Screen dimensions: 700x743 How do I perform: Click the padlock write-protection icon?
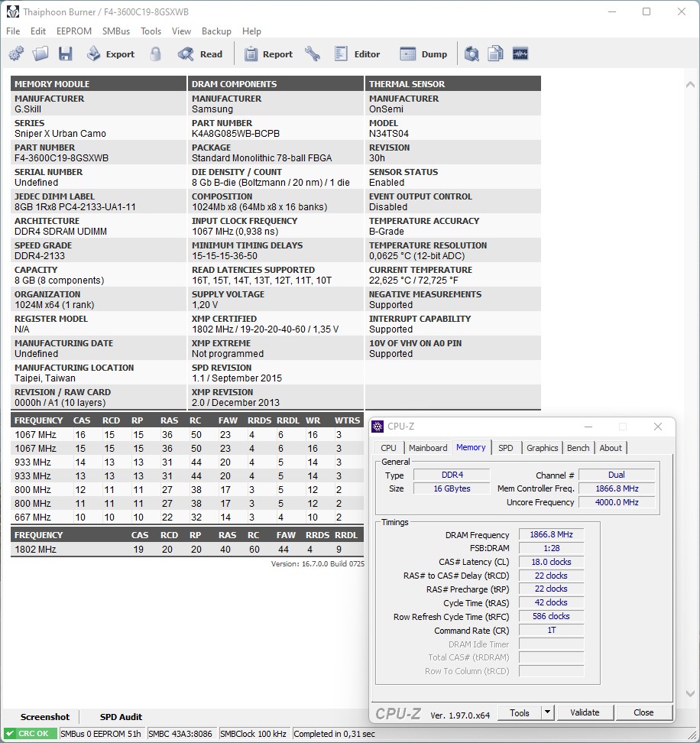click(x=155, y=54)
